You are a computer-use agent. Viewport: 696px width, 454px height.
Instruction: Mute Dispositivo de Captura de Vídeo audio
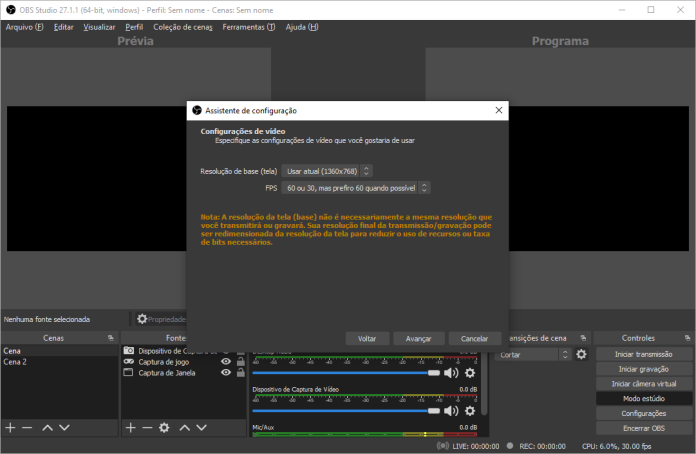tap(451, 411)
